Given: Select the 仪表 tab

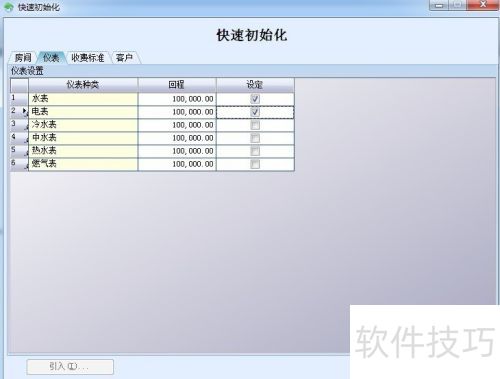Looking at the screenshot, I should coord(51,58).
